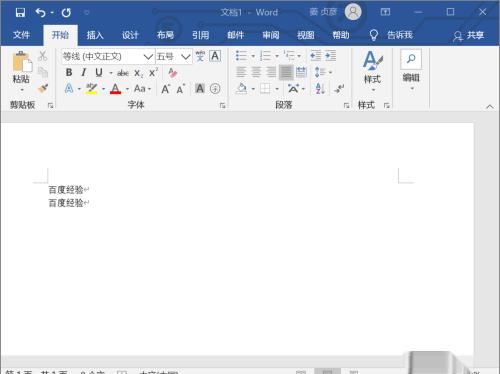Viewport: 500px width, 374px height.
Task: Click the distributed alignment icon
Action: click(x=301, y=72)
